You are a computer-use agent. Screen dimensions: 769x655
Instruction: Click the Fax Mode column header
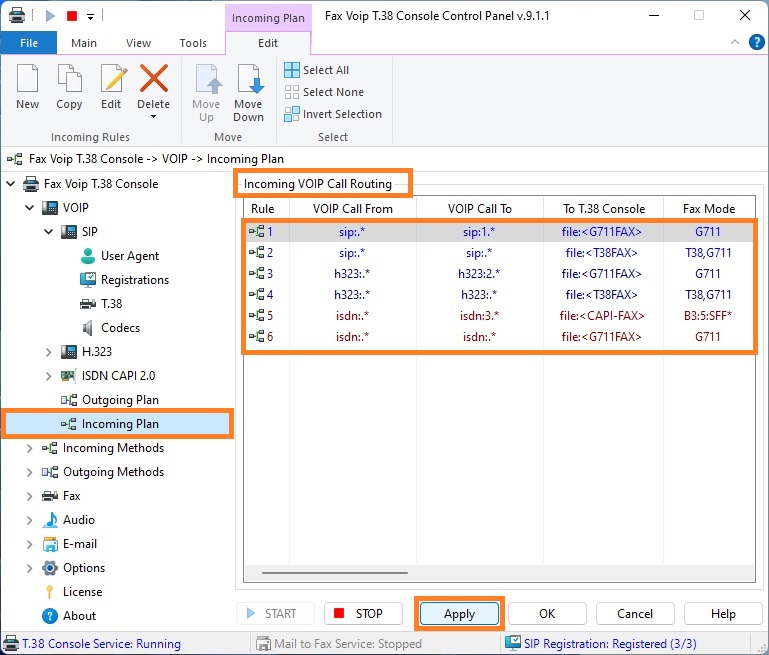coord(709,209)
